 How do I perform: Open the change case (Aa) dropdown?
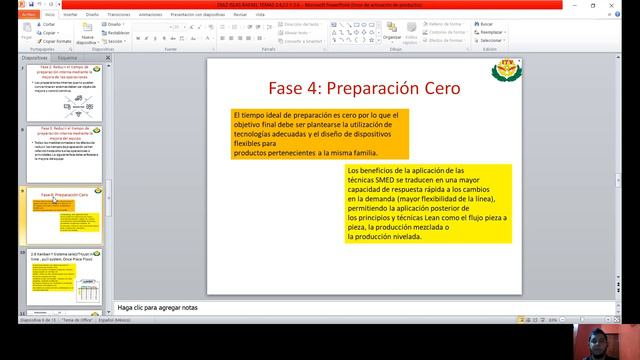tap(194, 38)
